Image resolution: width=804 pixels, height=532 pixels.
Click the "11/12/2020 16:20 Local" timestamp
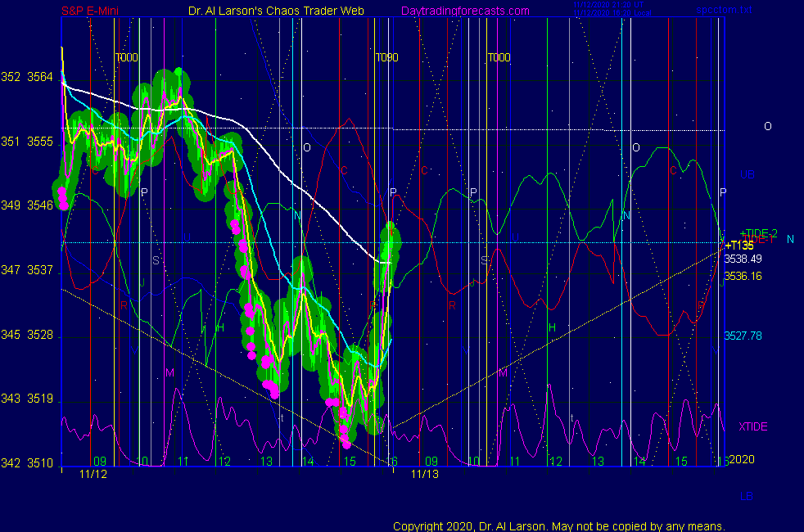click(x=612, y=13)
